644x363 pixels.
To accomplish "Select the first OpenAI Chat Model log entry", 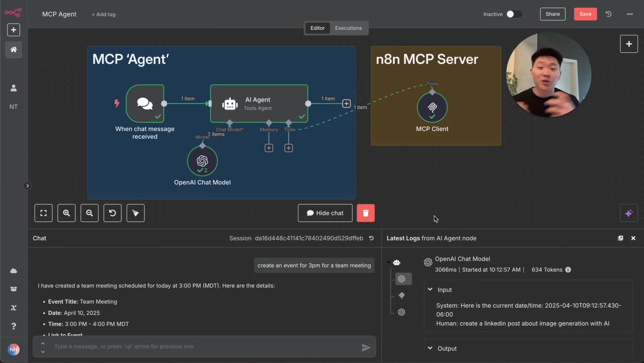I will 403,279.
